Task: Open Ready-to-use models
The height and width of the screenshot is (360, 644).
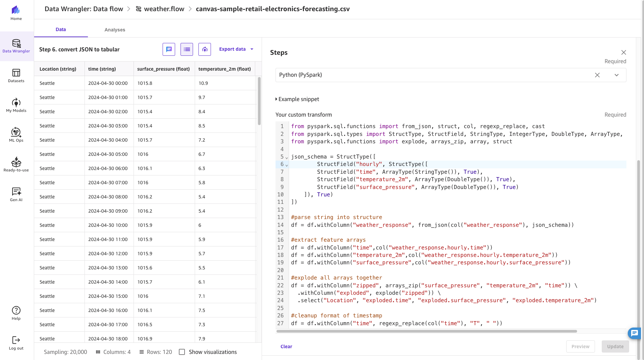Action: (x=16, y=165)
